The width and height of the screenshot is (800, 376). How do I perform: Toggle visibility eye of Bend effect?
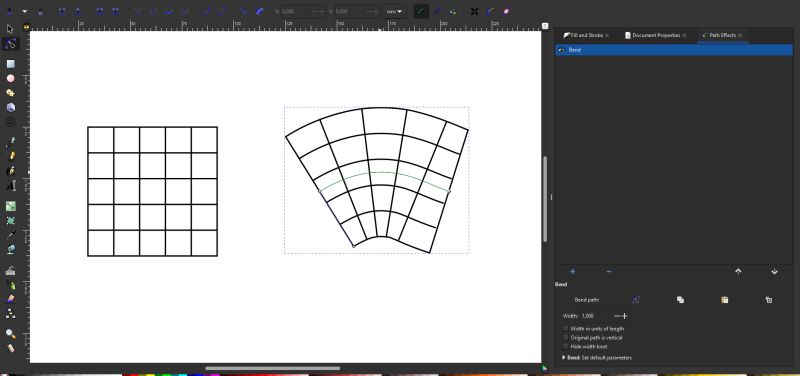pyautogui.click(x=561, y=50)
